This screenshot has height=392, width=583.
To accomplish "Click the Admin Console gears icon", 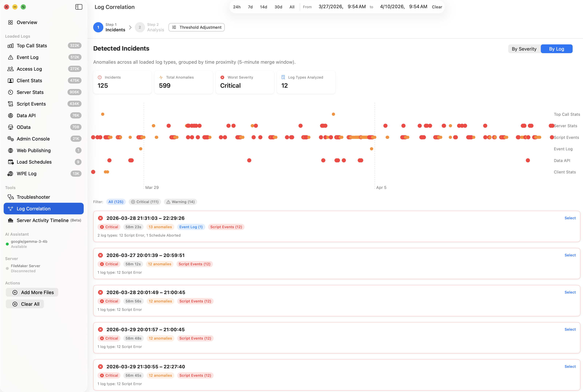I will (10, 139).
